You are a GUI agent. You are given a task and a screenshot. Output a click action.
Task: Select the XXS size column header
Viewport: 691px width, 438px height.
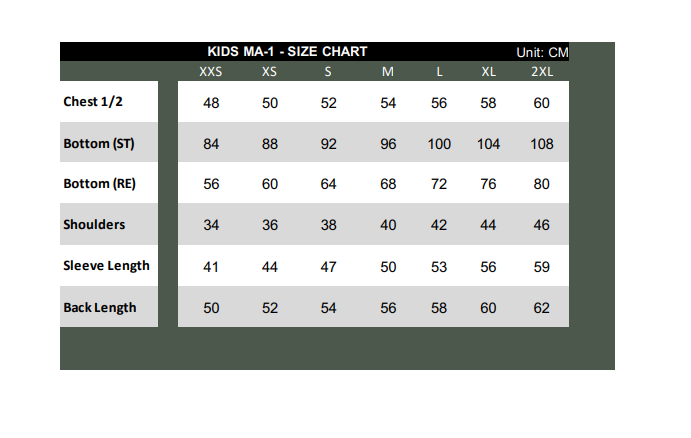point(211,72)
